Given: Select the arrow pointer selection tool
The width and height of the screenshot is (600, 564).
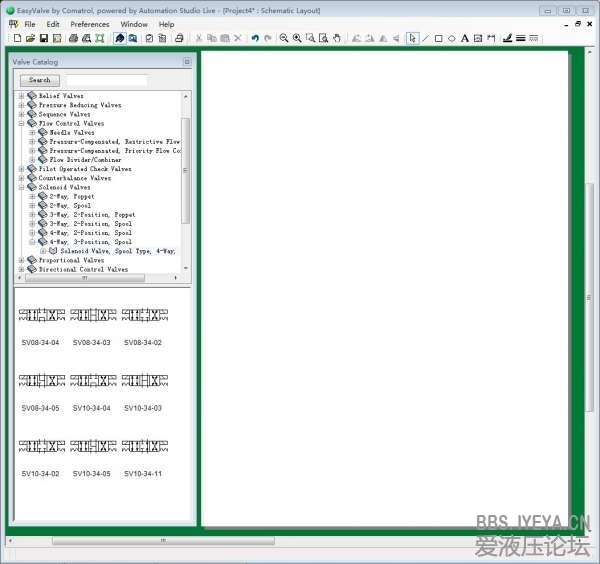Looking at the screenshot, I should [412, 38].
